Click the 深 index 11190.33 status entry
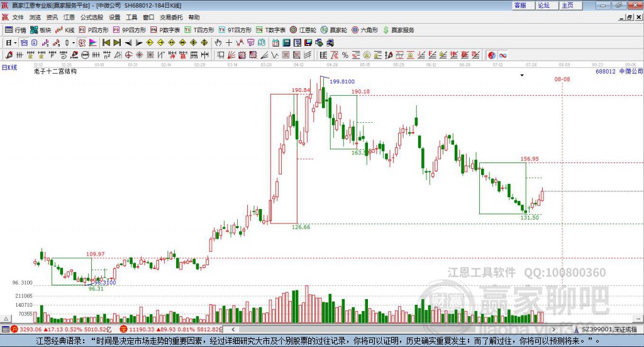 coord(171,329)
